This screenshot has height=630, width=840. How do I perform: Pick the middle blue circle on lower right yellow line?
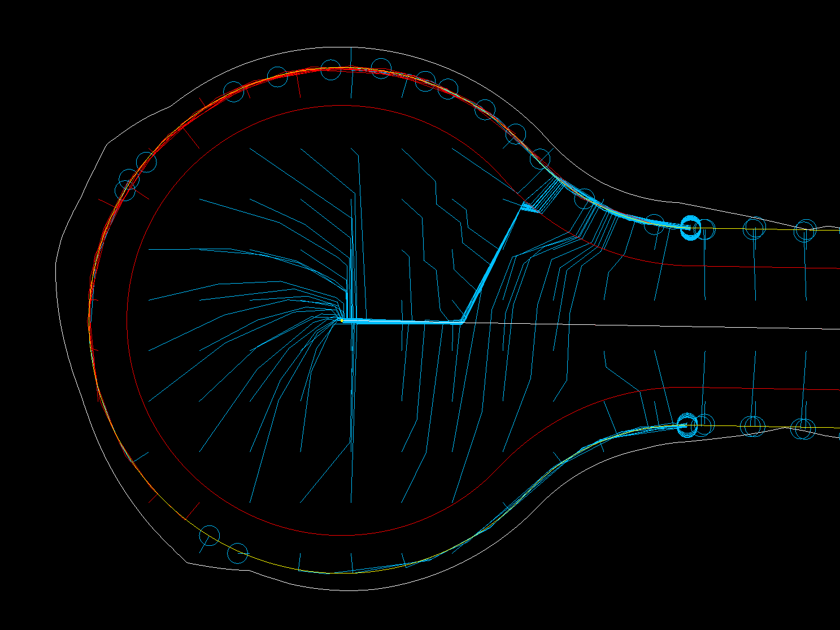pyautogui.click(x=752, y=427)
